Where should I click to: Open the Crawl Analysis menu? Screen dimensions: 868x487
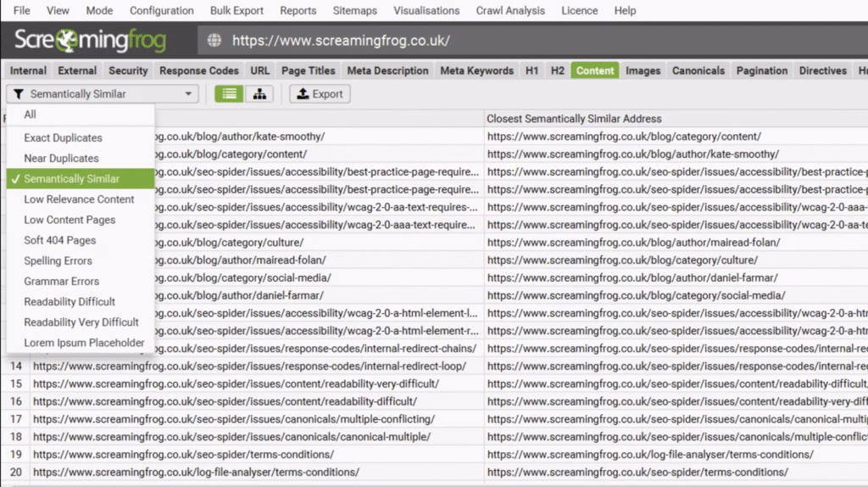[x=510, y=11]
